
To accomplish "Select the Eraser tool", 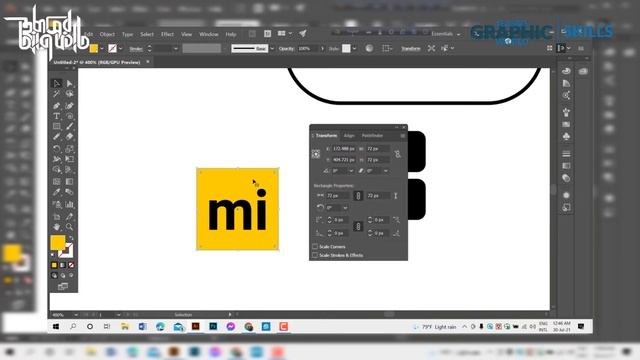I will pos(69,137).
